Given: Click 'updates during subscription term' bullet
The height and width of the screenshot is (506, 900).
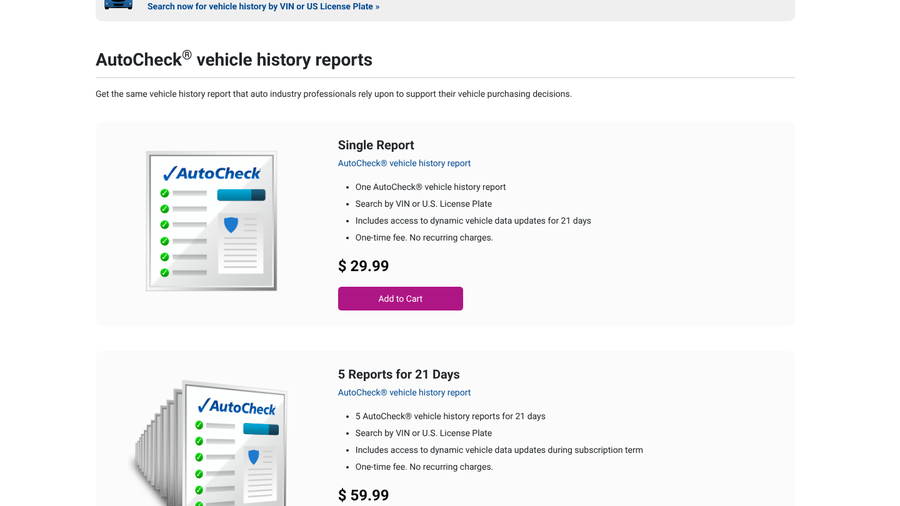Looking at the screenshot, I should [499, 450].
